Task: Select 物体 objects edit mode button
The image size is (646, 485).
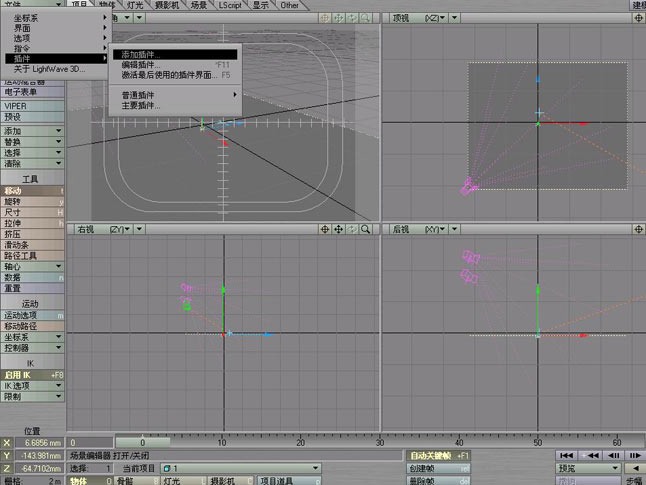Action: tap(90, 480)
